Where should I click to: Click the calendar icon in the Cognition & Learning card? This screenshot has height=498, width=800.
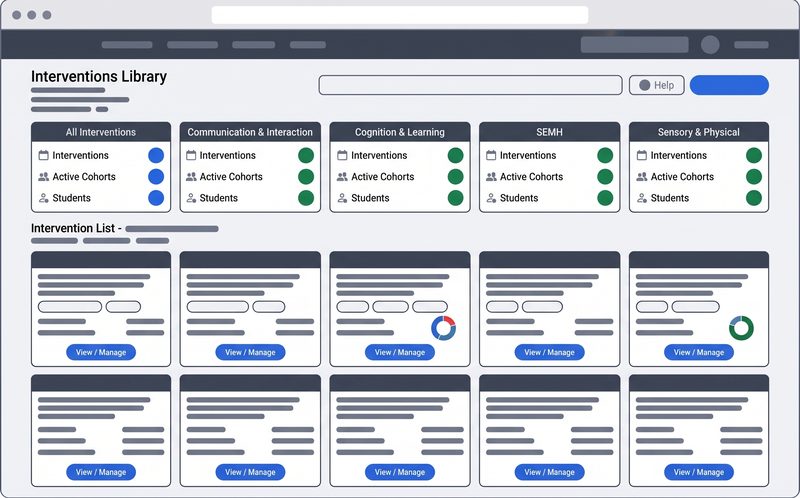click(x=342, y=155)
